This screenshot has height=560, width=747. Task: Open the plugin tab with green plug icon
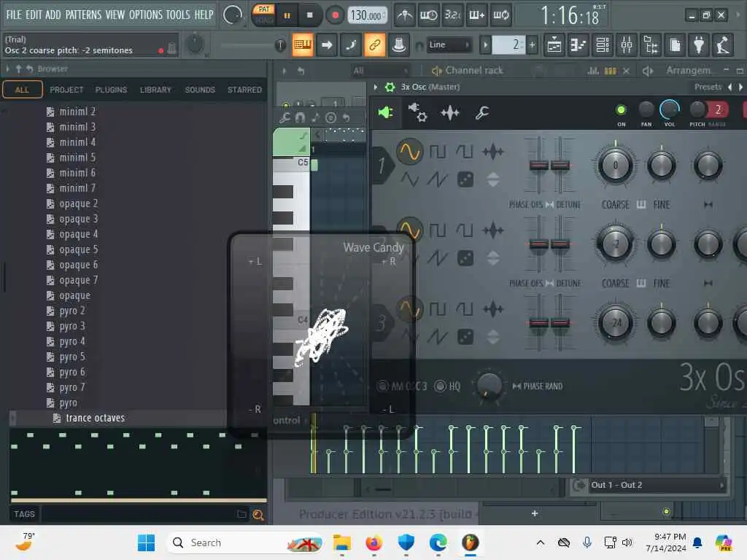click(x=385, y=112)
